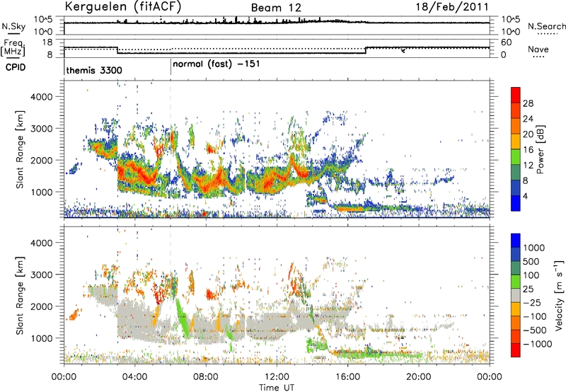Click the 'N.Sky' legend label

[x=13, y=26]
